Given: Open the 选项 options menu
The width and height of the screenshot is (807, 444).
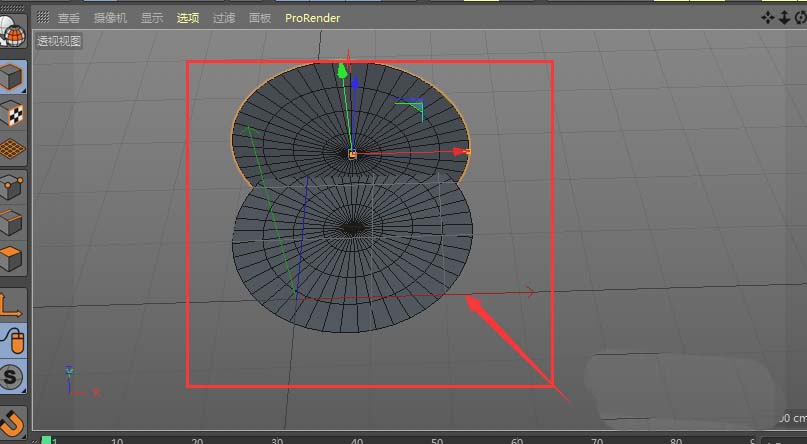Looking at the screenshot, I should pos(188,18).
